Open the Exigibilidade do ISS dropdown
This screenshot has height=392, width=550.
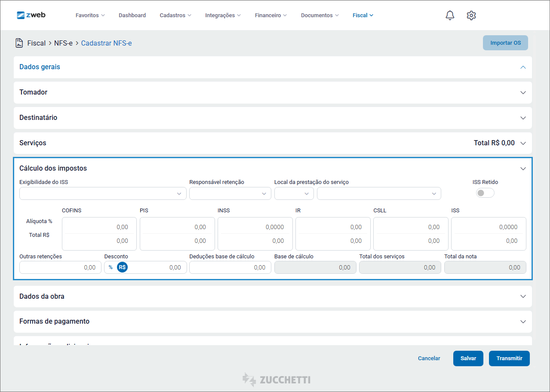pyautogui.click(x=103, y=194)
